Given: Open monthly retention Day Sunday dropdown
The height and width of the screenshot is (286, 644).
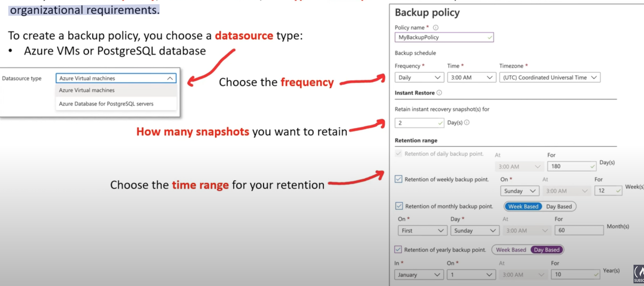Looking at the screenshot, I should click(475, 231).
